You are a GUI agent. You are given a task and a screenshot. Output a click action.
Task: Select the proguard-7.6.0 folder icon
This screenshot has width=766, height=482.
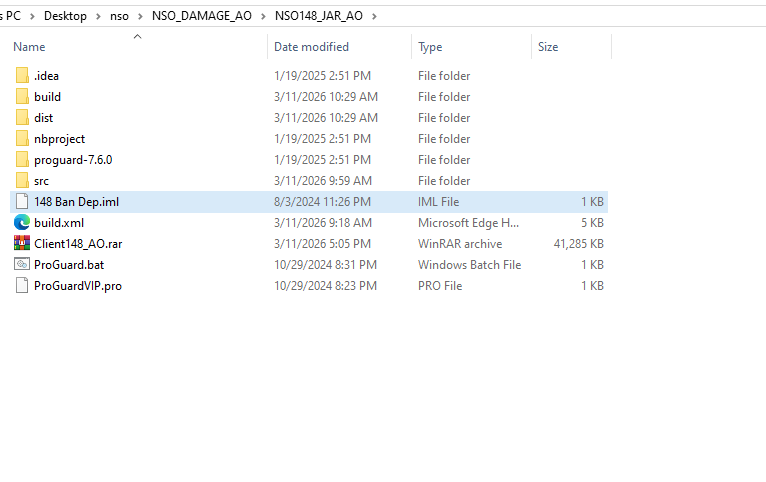22,160
